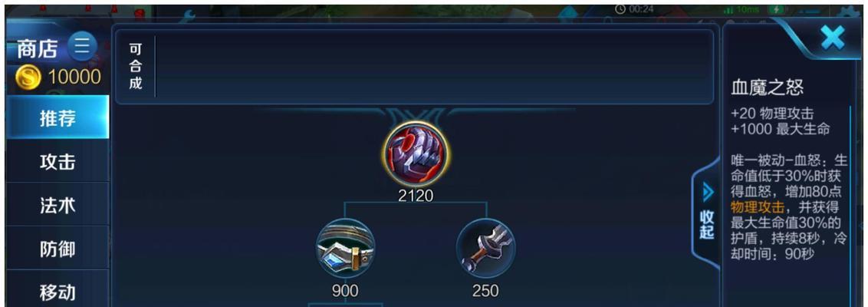
Task: Open the 移动 category tab
Action: click(x=58, y=292)
